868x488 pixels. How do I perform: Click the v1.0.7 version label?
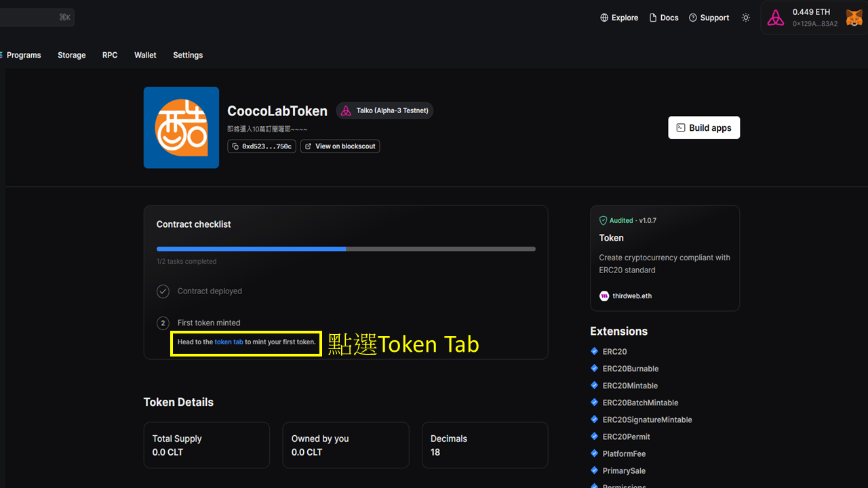pos(648,220)
